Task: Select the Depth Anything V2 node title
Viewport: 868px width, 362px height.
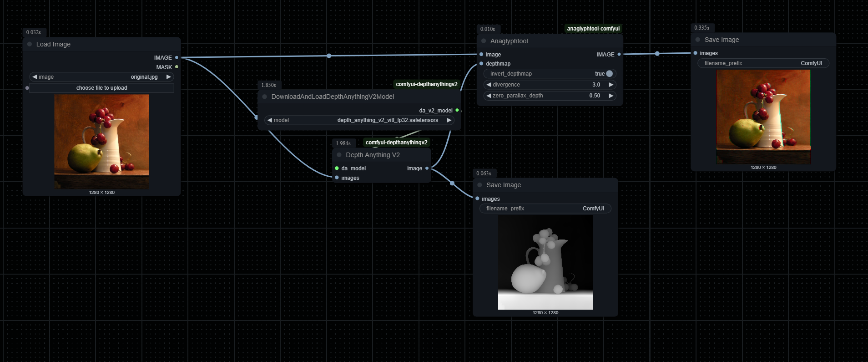Action: (x=373, y=155)
